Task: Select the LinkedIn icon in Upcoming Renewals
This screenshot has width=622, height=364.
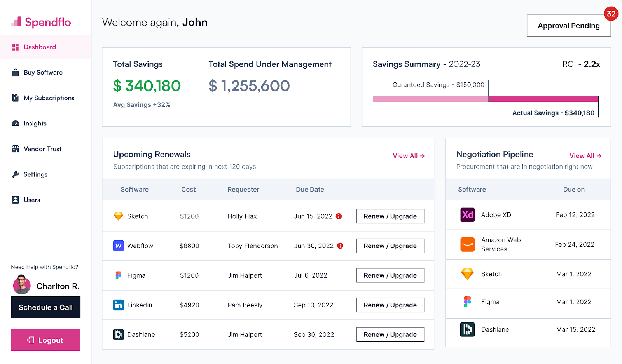Action: click(x=118, y=305)
